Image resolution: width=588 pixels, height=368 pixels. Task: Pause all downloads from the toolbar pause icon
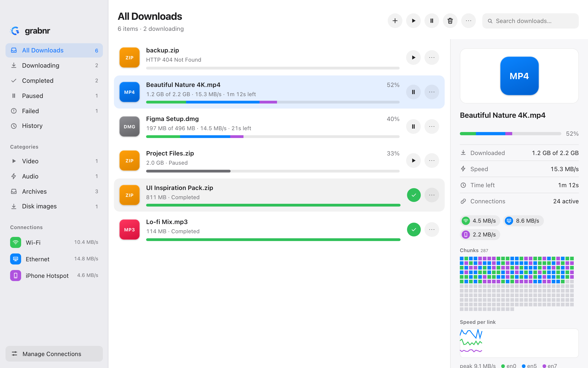coord(432,21)
